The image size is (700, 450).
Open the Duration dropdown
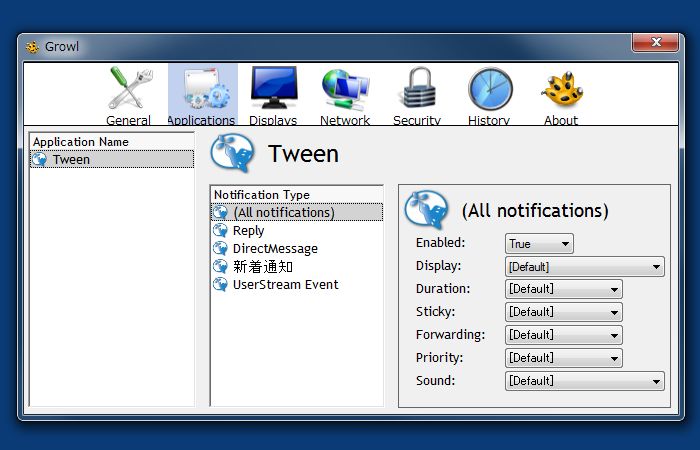[x=564, y=289]
